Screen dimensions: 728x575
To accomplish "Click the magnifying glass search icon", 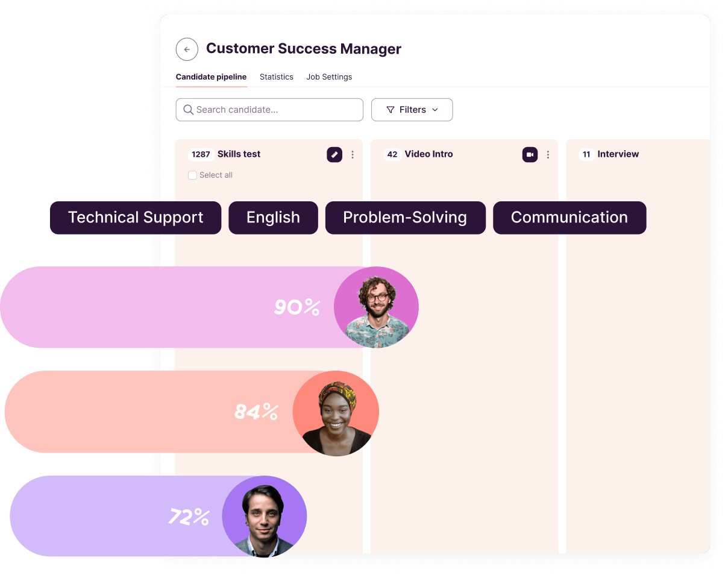I will (188, 110).
